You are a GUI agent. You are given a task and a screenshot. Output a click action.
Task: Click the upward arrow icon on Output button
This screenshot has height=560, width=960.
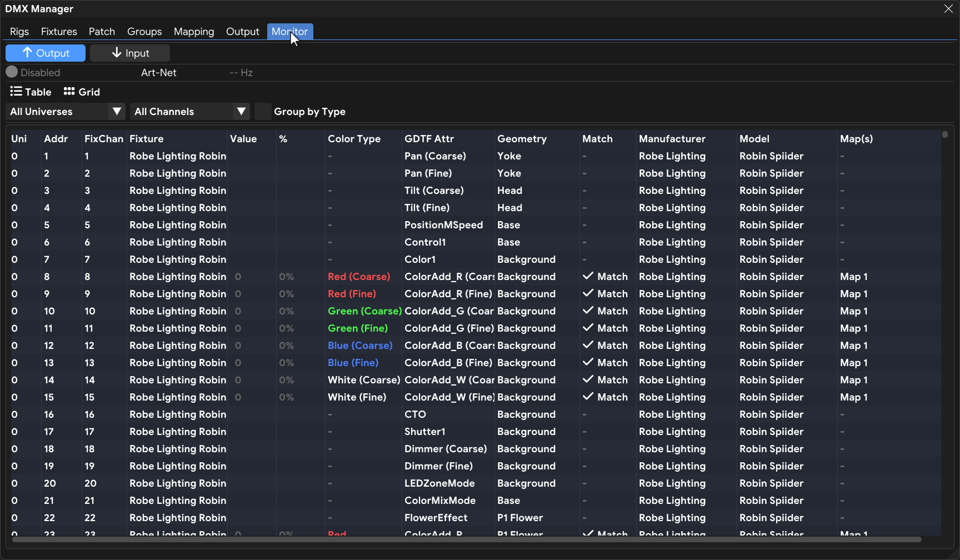tap(27, 53)
